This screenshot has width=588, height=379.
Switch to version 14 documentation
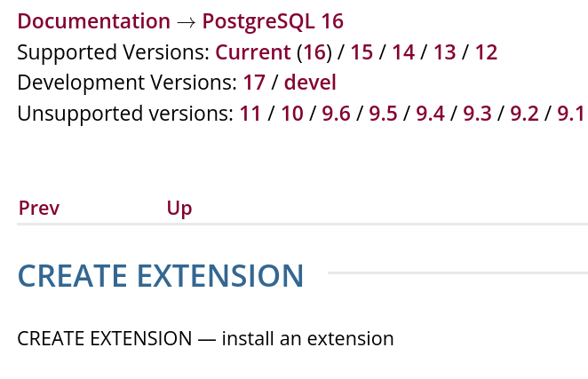coord(403,52)
